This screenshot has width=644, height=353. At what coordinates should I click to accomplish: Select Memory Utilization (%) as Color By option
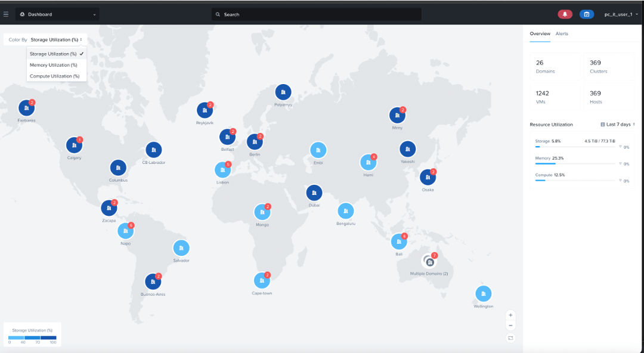54,64
